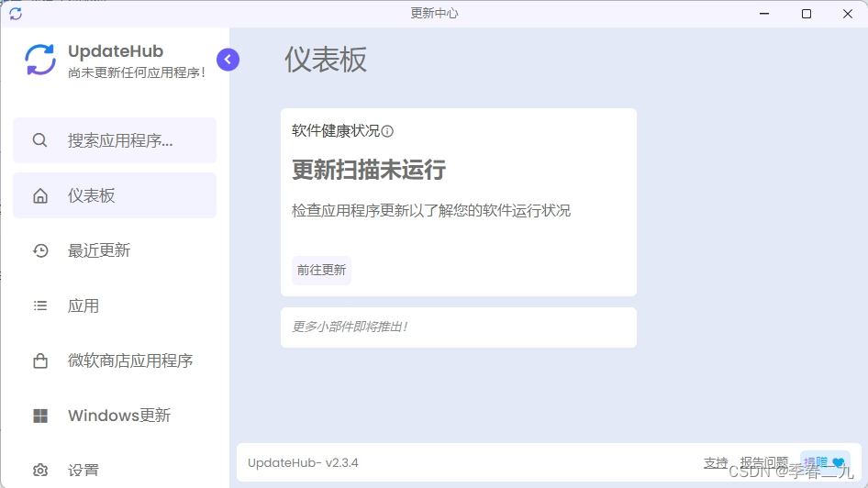868x488 pixels.
Task: Click the 更新扫描未运行 heading
Action: 369,170
